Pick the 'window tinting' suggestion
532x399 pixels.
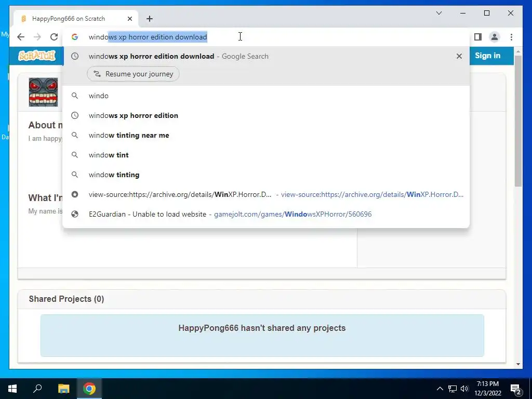(267, 175)
